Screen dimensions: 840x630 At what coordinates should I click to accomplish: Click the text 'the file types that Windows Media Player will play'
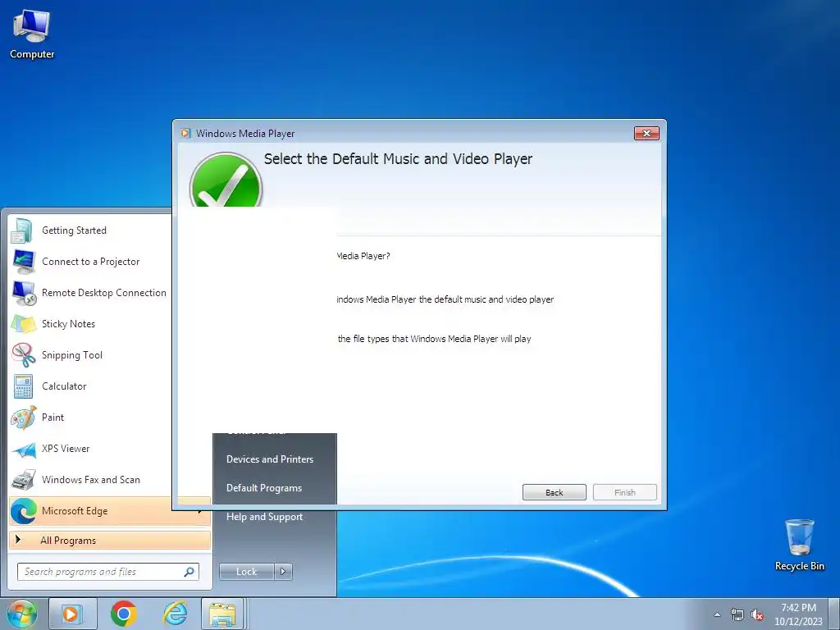pos(435,339)
